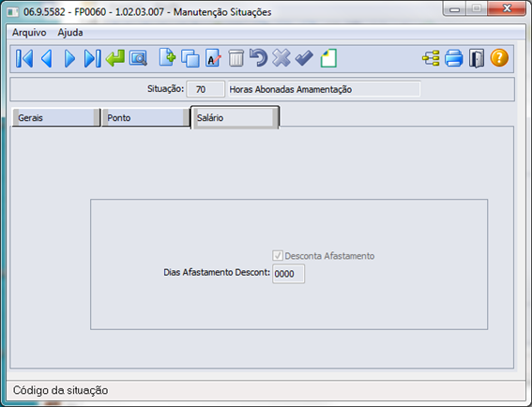Copy the current record
The image size is (532, 407).
point(190,58)
